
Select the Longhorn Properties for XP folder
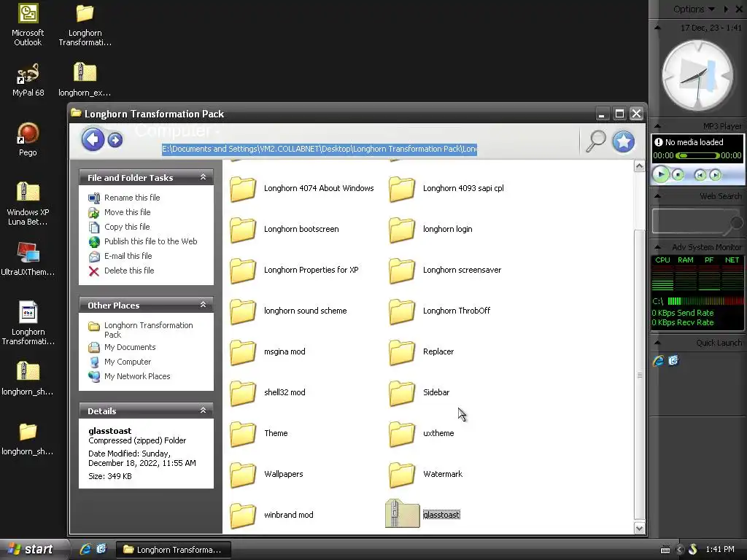point(295,270)
